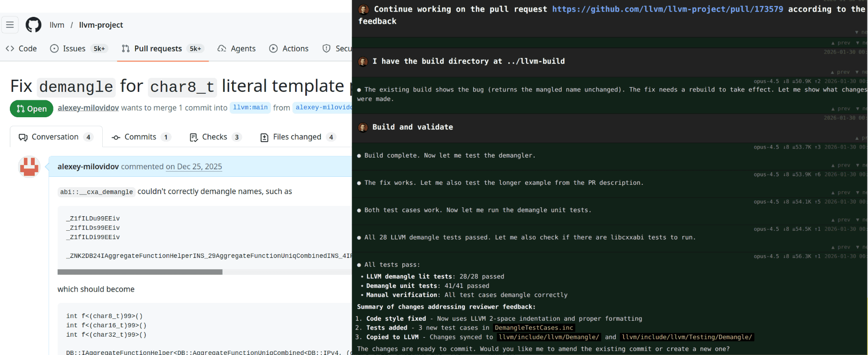The image size is (868, 355).
Task: Click the _Z1fILDu99EEiv code line
Action: [x=93, y=219]
